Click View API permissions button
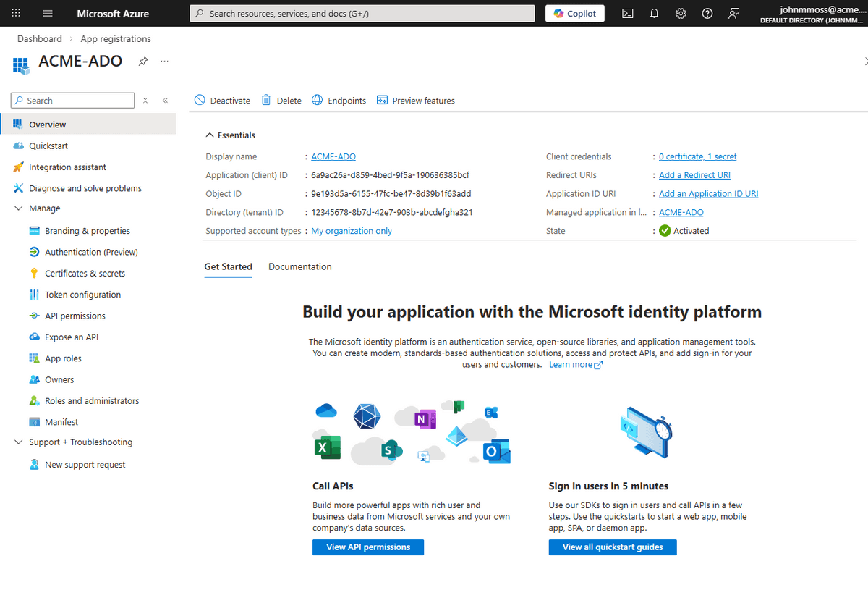Viewport: 868px width, 590px height. click(x=367, y=547)
